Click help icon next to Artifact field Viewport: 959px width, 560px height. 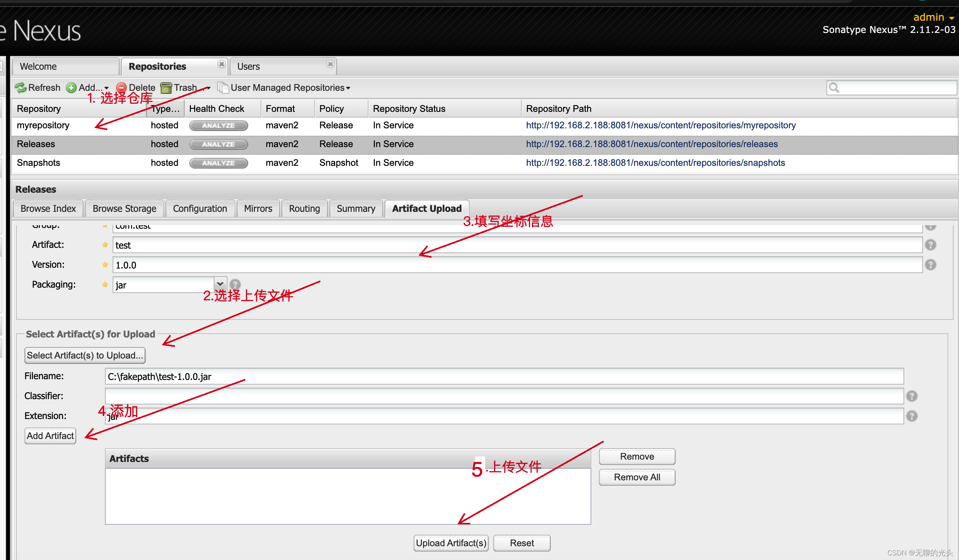pos(931,245)
